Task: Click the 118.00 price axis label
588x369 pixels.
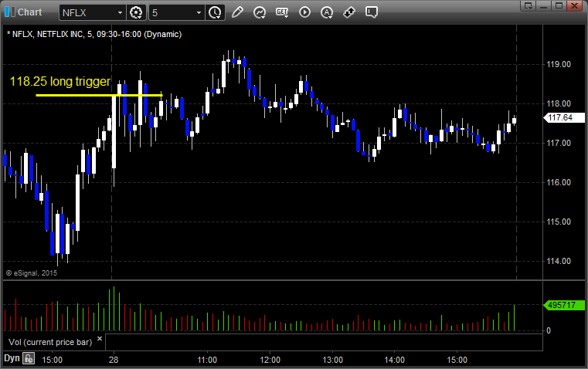Action: [559, 103]
